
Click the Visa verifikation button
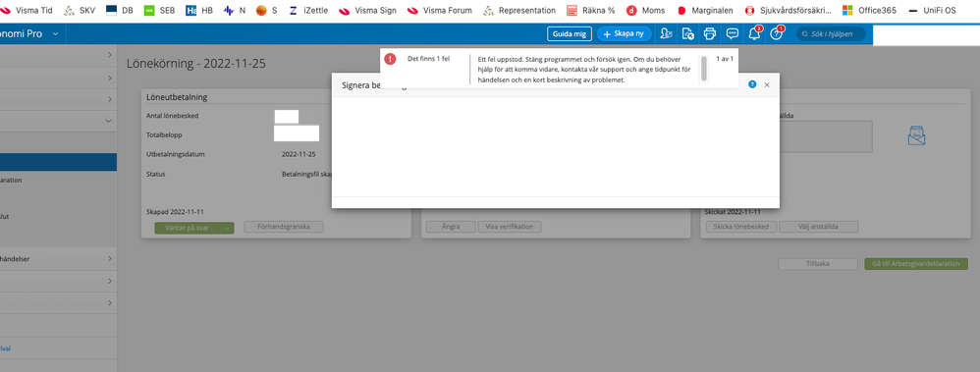coord(510,227)
